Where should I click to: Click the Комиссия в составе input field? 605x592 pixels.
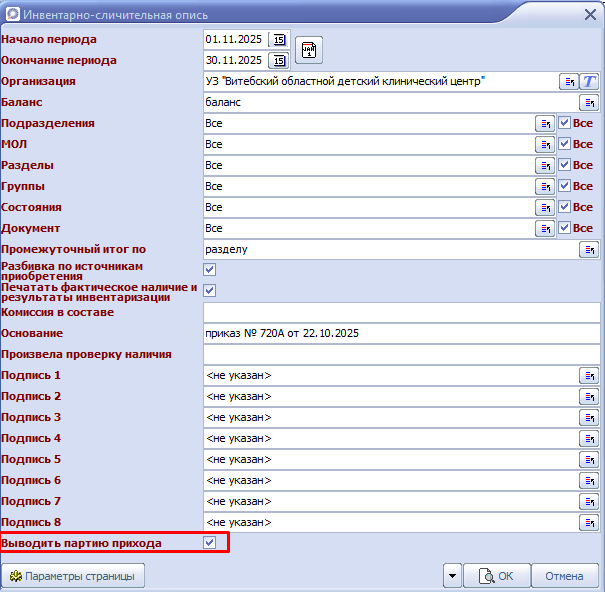pos(400,313)
